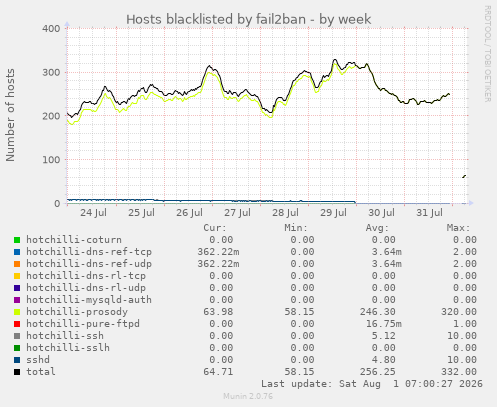This screenshot has width=497, height=407.
Task: Click the 'hotchilli-sslh' legend label
Action: (x=68, y=348)
